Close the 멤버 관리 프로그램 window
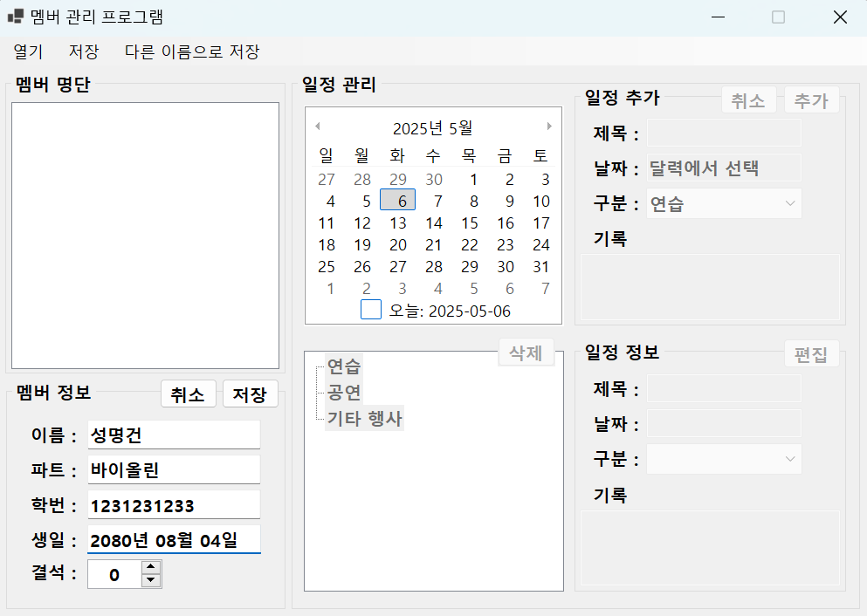This screenshot has height=616, width=867. (x=840, y=17)
